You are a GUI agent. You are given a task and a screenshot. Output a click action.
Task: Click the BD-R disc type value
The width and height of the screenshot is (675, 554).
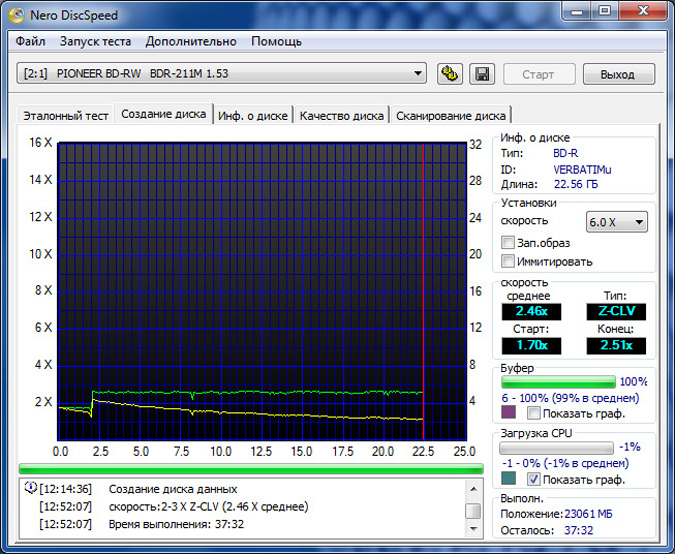[x=566, y=153]
